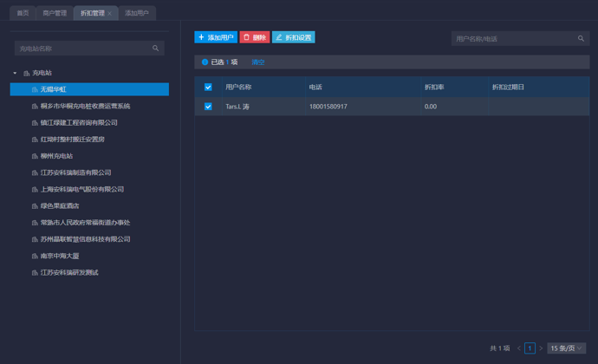Go to previous page arrow
The width and height of the screenshot is (598, 364).
click(x=518, y=348)
